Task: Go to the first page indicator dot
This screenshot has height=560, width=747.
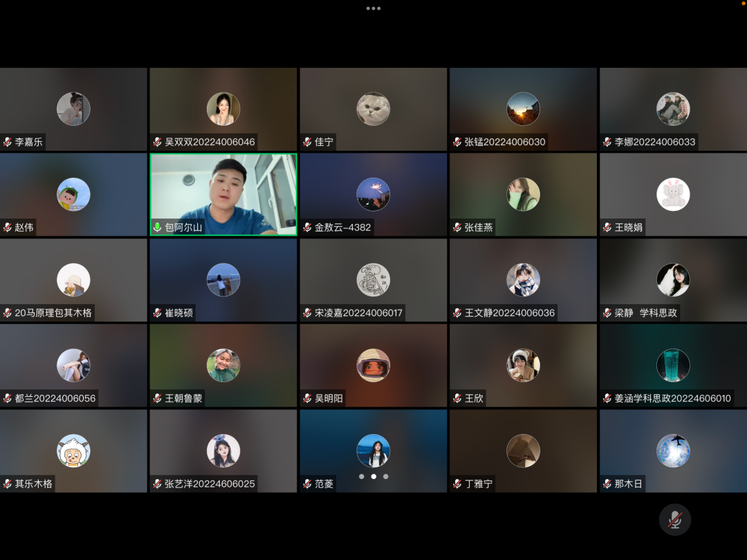Action: coord(361,476)
